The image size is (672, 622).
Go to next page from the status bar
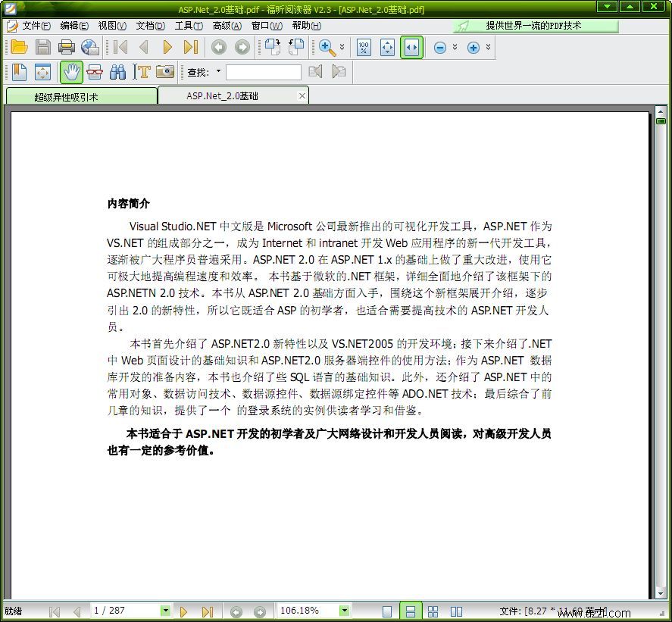(183, 611)
